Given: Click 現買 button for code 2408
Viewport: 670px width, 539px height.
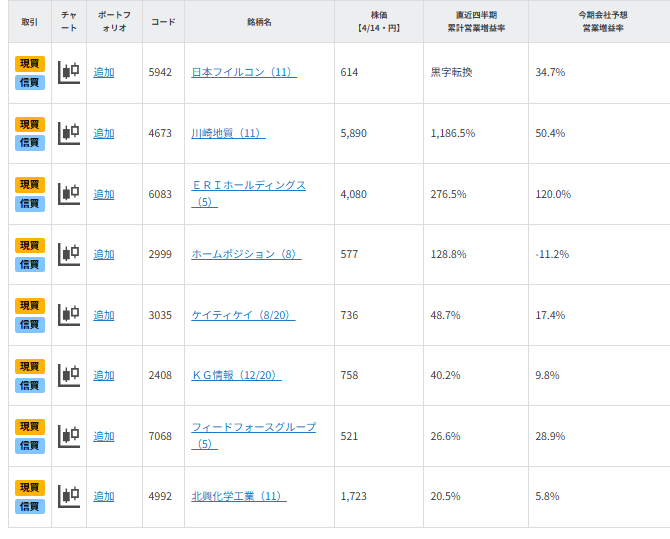Looking at the screenshot, I should (x=30, y=367).
